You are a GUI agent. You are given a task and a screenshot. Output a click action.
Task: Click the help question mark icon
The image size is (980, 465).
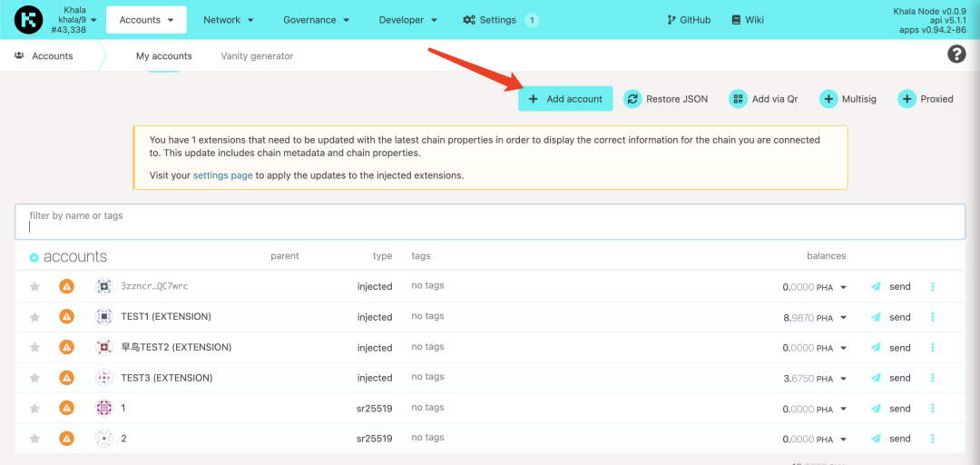click(955, 54)
